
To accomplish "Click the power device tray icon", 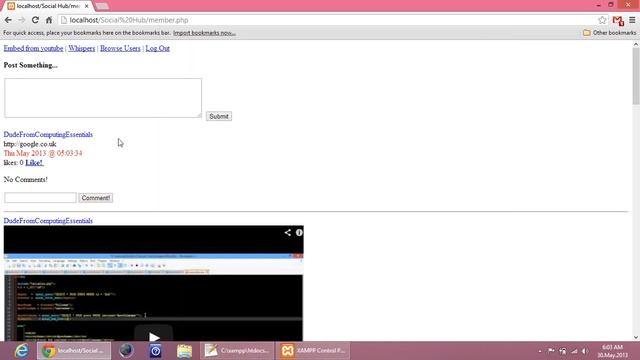I will [x=563, y=351].
